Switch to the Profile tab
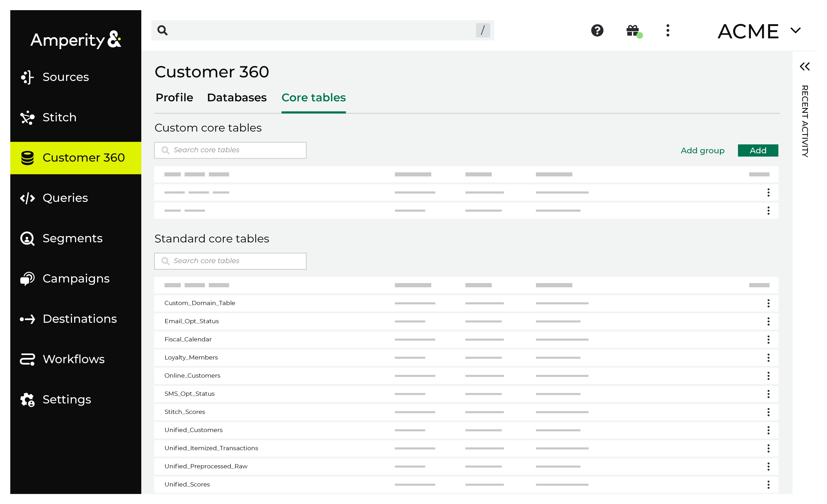The height and width of the screenshot is (504, 827). pos(174,98)
